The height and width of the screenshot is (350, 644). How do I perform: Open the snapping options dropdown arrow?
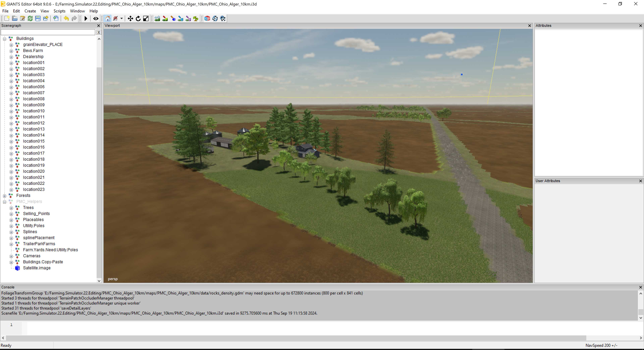[x=121, y=18]
